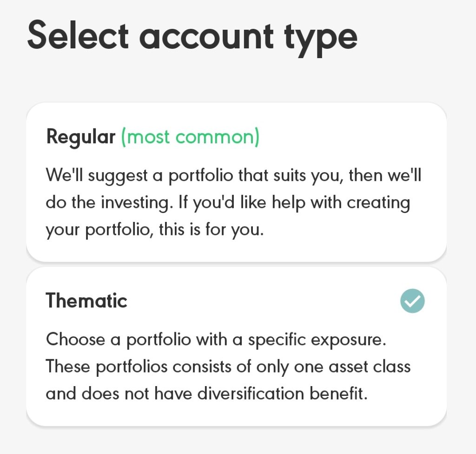Click the word "investing" in Regular description
The height and width of the screenshot is (454, 476).
coord(137,203)
